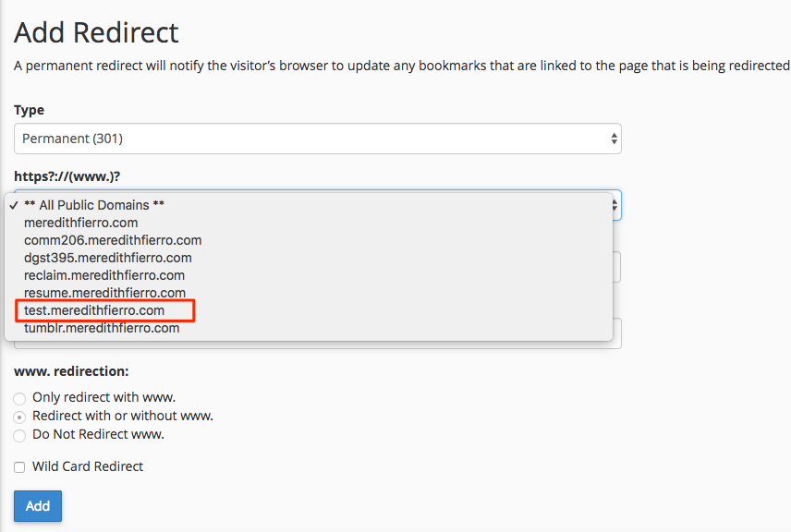Pick dgst395.meredithfierro.com domain option
This screenshot has height=532, width=791.
pos(107,259)
